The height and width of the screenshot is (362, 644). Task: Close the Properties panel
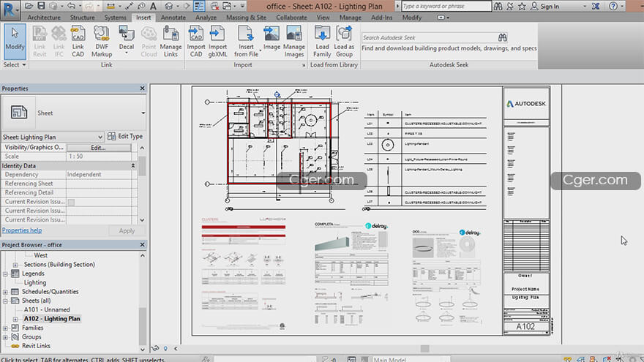click(142, 88)
